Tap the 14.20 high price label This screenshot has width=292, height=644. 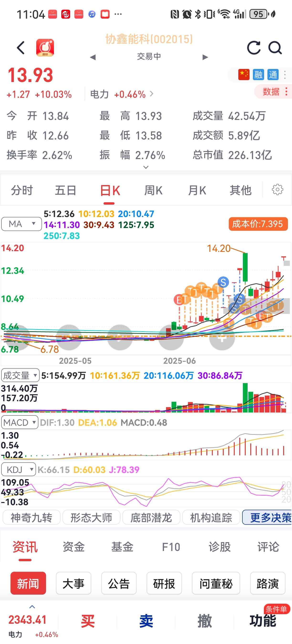tap(219, 248)
